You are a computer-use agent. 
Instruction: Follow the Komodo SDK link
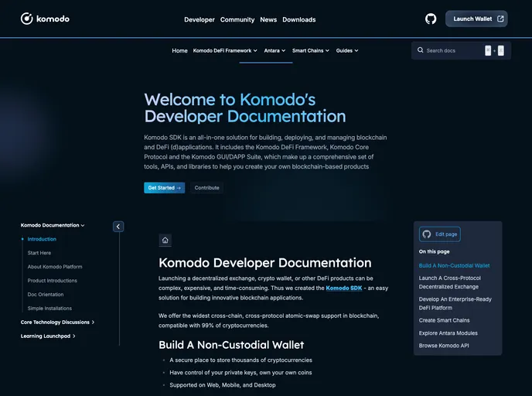tap(343, 288)
